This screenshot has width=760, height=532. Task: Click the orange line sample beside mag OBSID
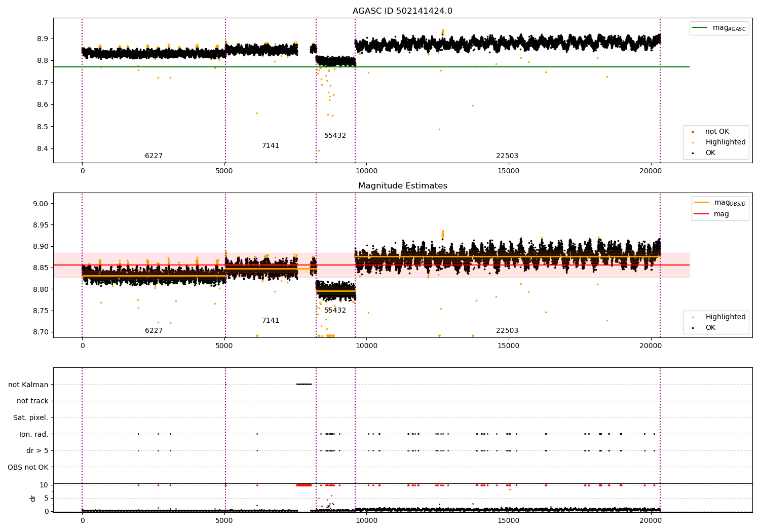click(x=702, y=203)
